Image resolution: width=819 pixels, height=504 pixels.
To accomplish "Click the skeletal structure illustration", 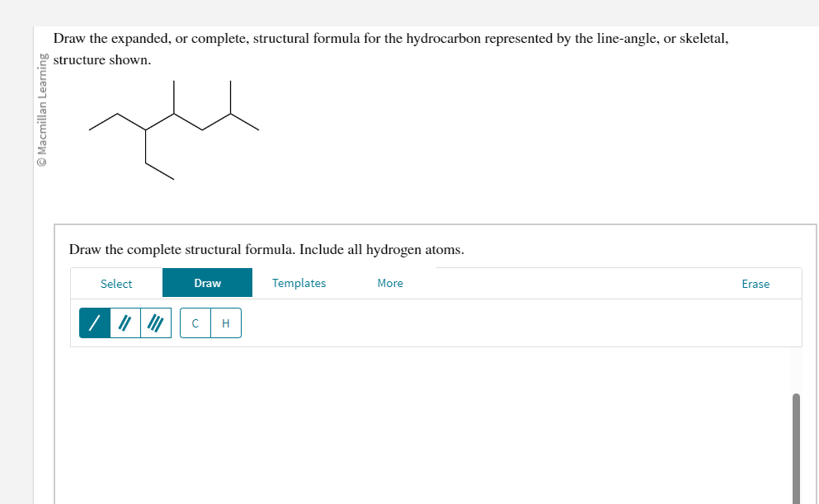I will coord(173,128).
